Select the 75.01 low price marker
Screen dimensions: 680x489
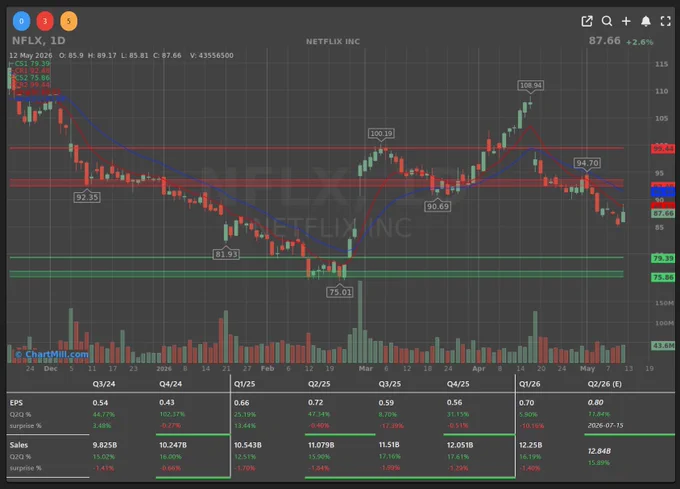tap(340, 292)
